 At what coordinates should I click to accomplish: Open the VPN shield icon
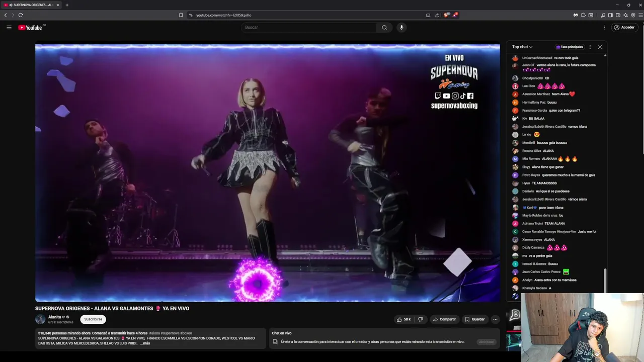click(633, 15)
